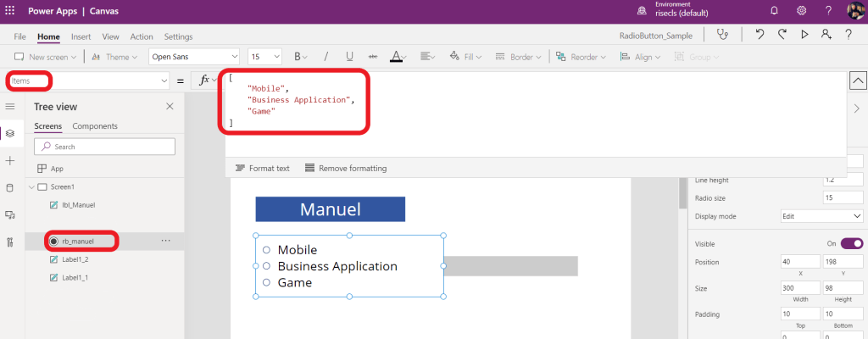Open the font color picker

(x=398, y=57)
